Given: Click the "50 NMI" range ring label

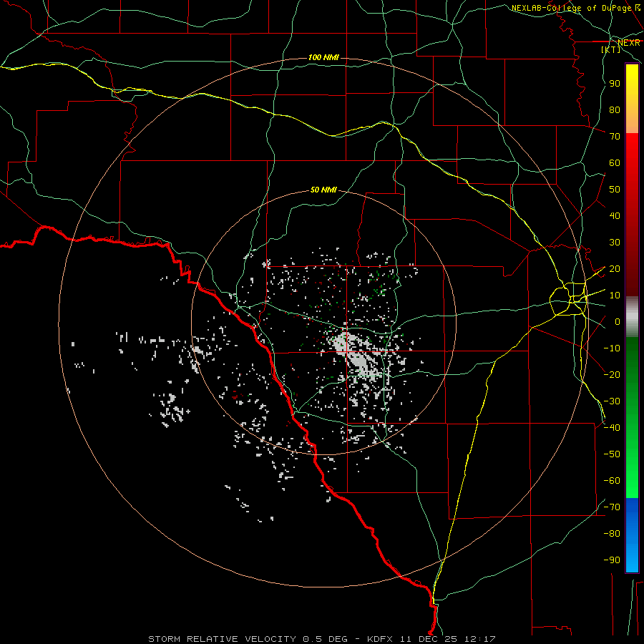Looking at the screenshot, I should pyautogui.click(x=323, y=190).
